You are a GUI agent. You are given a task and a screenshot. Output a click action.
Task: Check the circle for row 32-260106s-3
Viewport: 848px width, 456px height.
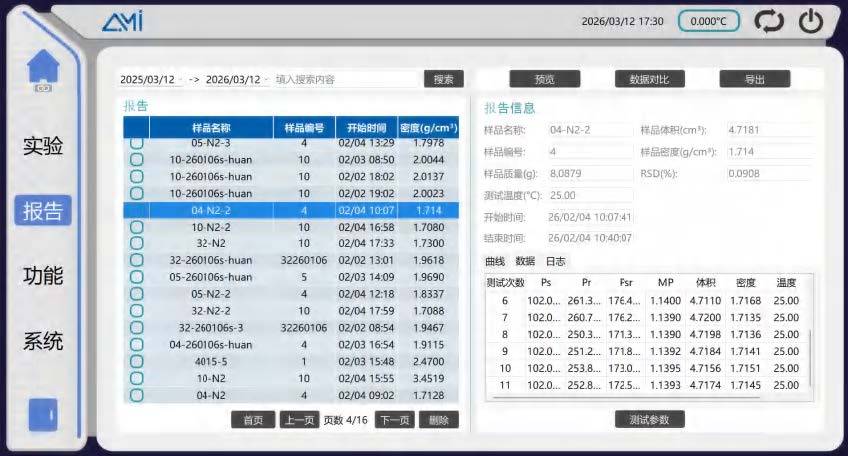tap(137, 328)
